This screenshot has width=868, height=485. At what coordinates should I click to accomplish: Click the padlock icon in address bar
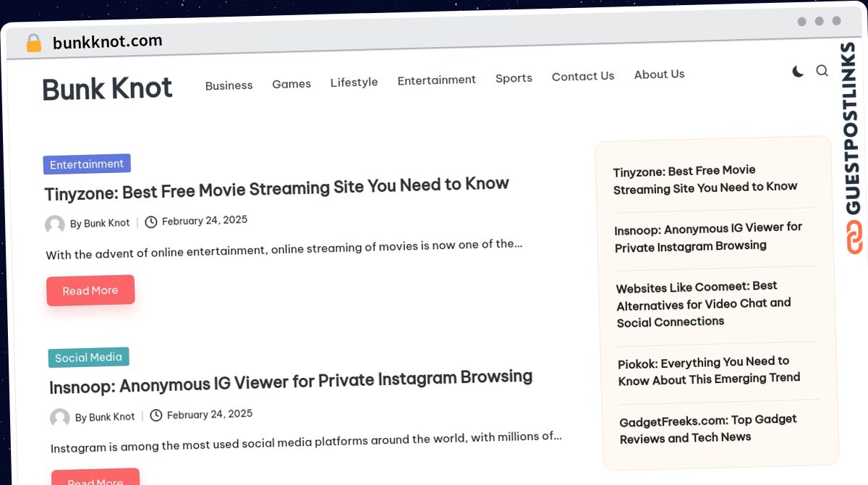[34, 43]
